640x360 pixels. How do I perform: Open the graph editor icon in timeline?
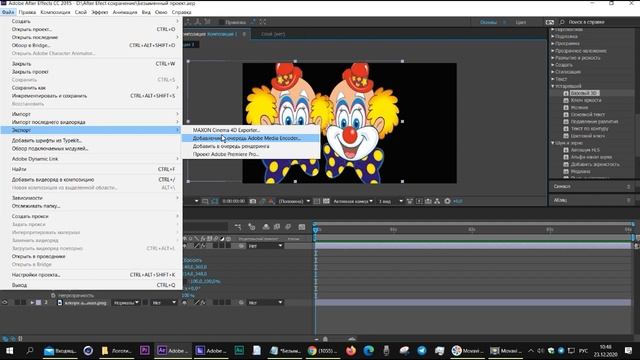[302, 227]
